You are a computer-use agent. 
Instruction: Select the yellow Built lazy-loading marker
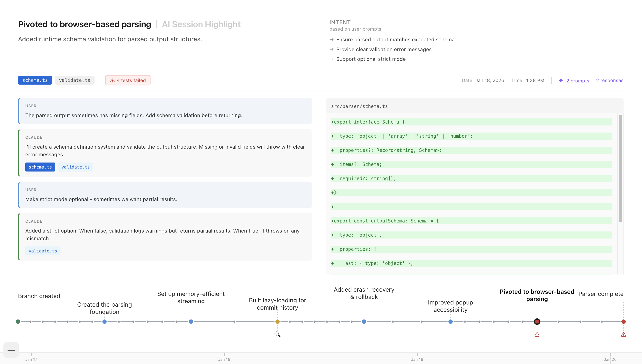point(277,322)
